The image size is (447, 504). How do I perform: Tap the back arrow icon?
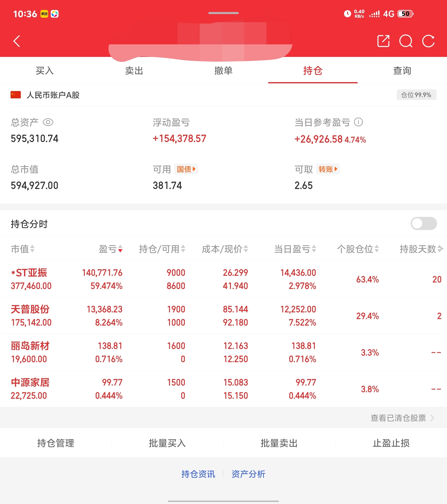pos(16,41)
